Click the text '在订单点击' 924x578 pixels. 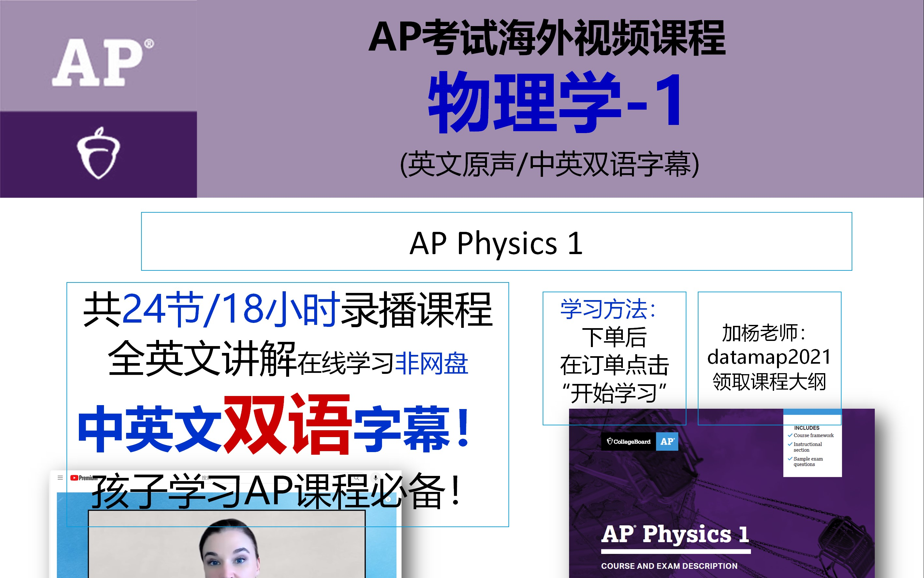[614, 365]
